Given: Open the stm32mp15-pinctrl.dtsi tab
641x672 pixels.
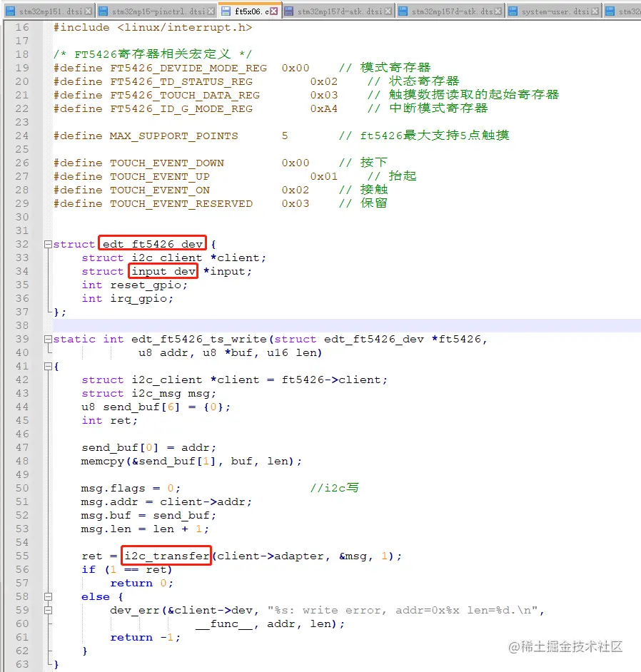Looking at the screenshot, I should (158, 11).
